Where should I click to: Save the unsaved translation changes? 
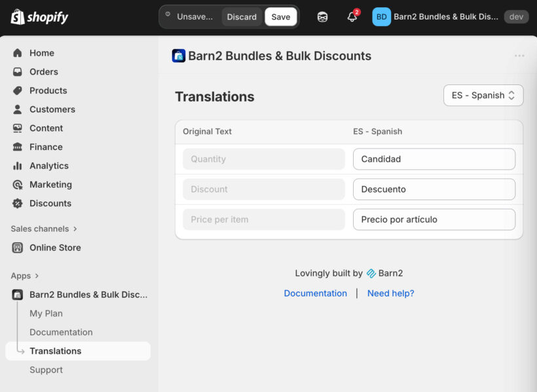tap(280, 17)
